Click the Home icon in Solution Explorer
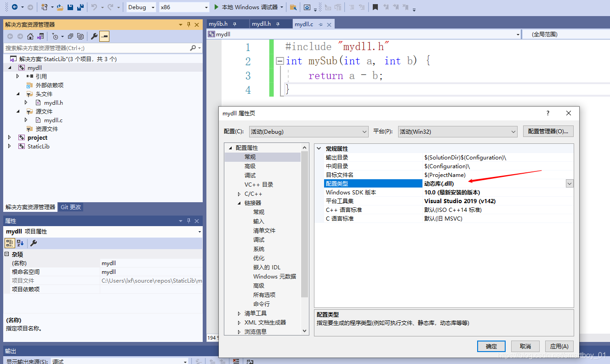 [30, 36]
